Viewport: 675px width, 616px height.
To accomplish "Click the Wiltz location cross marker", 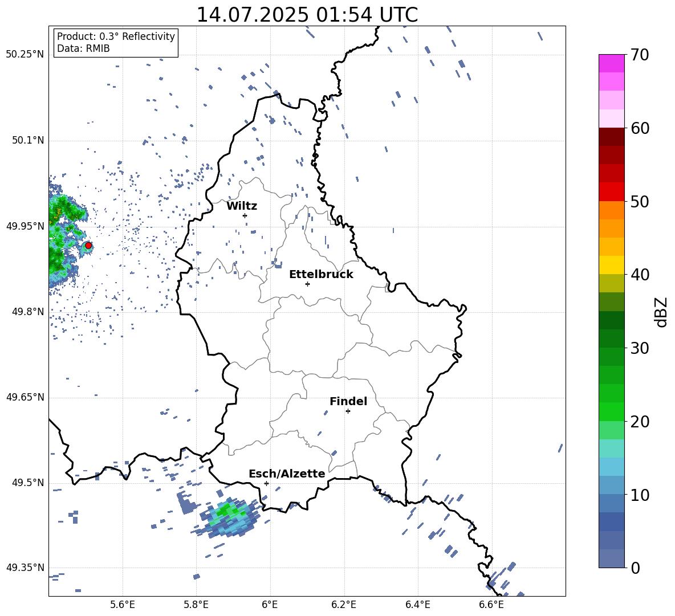I will click(245, 215).
